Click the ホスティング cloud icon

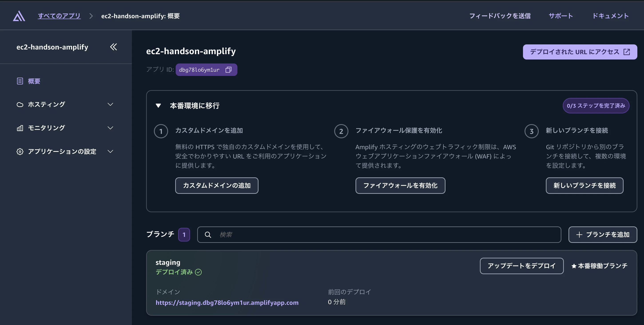tap(20, 105)
